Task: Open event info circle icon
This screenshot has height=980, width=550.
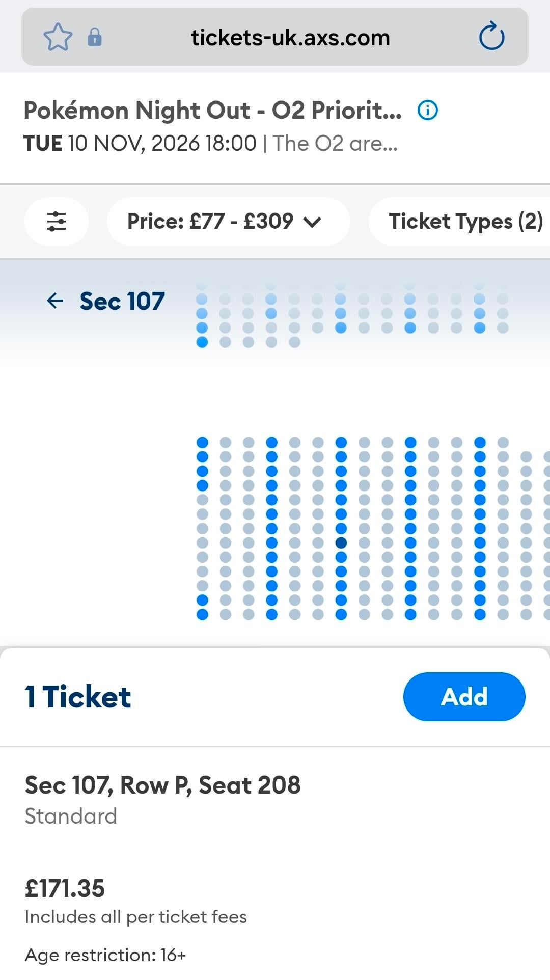Action: click(x=427, y=110)
